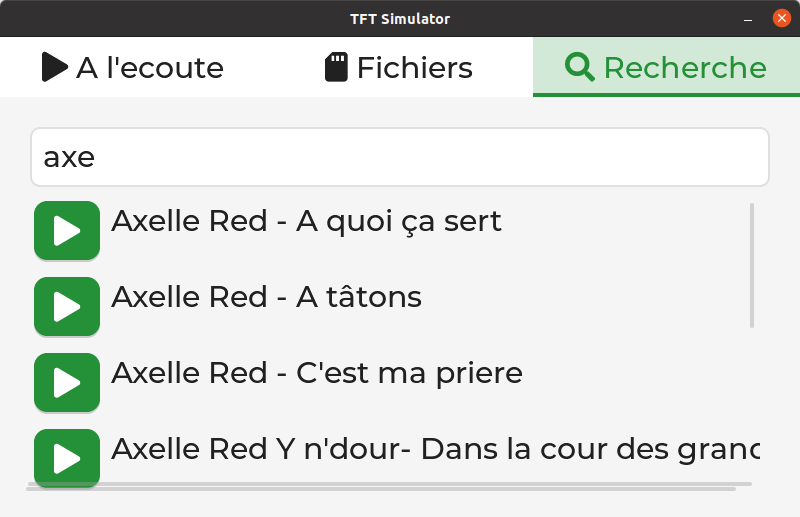Play the A tâtons track
The height and width of the screenshot is (517, 800).
tap(67, 307)
